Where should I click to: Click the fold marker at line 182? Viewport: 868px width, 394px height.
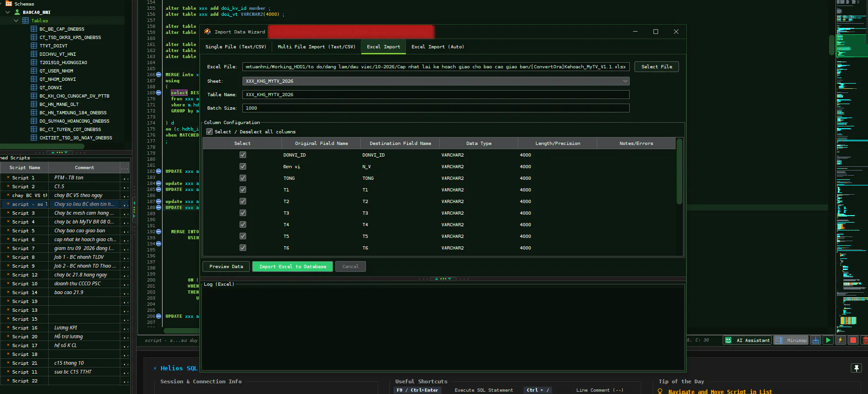tap(159, 171)
